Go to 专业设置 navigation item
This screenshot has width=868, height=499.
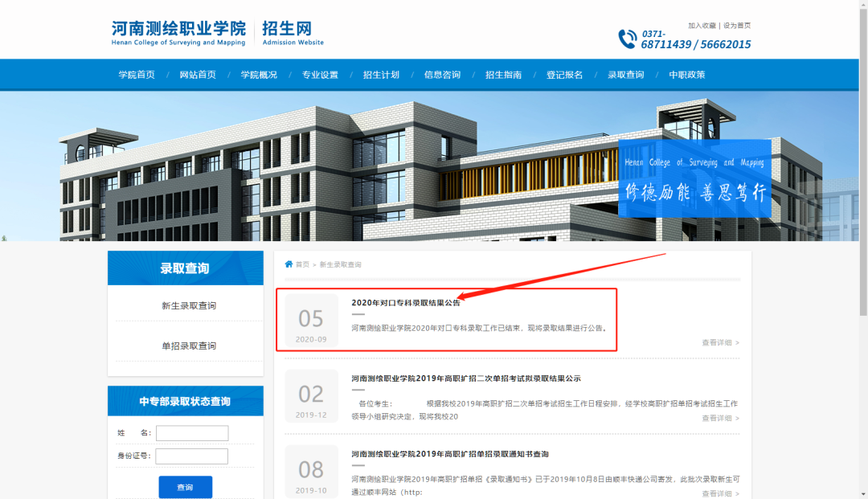click(x=320, y=75)
